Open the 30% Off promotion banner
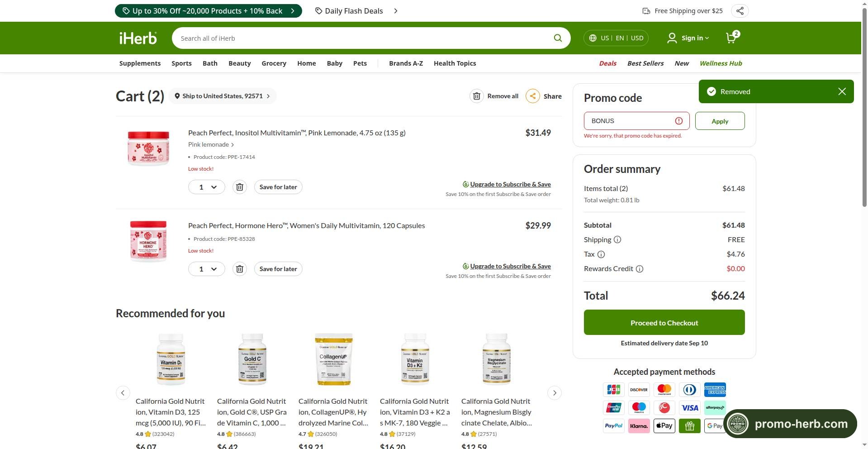This screenshot has height=449, width=868. coord(208,11)
